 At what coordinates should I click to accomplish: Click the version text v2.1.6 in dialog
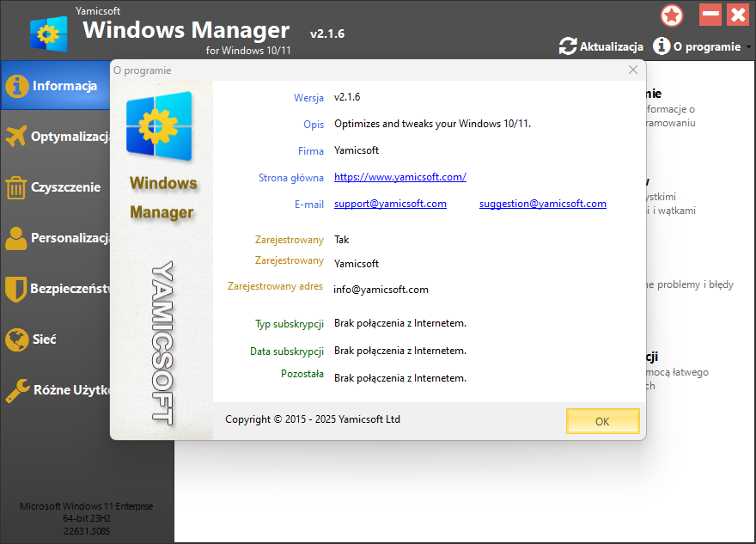click(347, 97)
